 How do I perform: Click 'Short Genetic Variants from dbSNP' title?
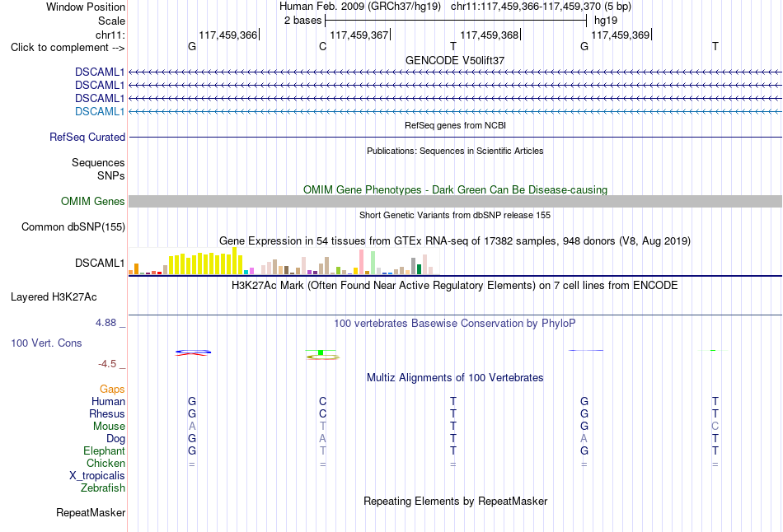coord(455,215)
